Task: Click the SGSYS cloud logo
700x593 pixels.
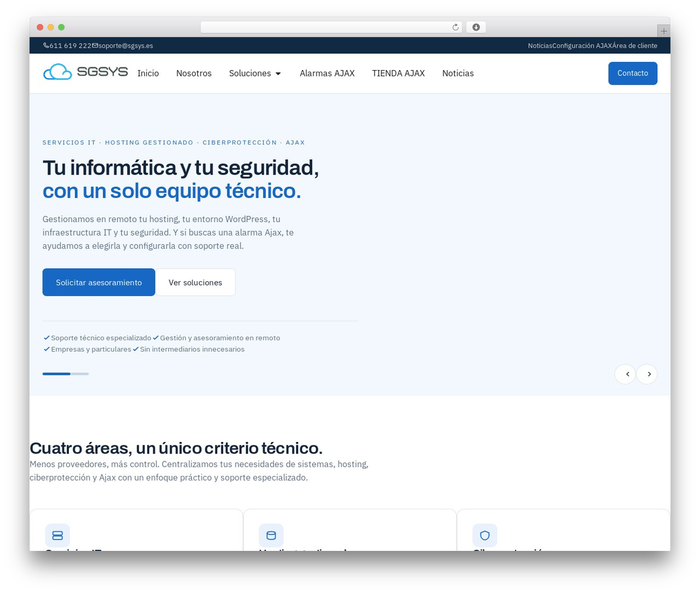Action: [85, 72]
